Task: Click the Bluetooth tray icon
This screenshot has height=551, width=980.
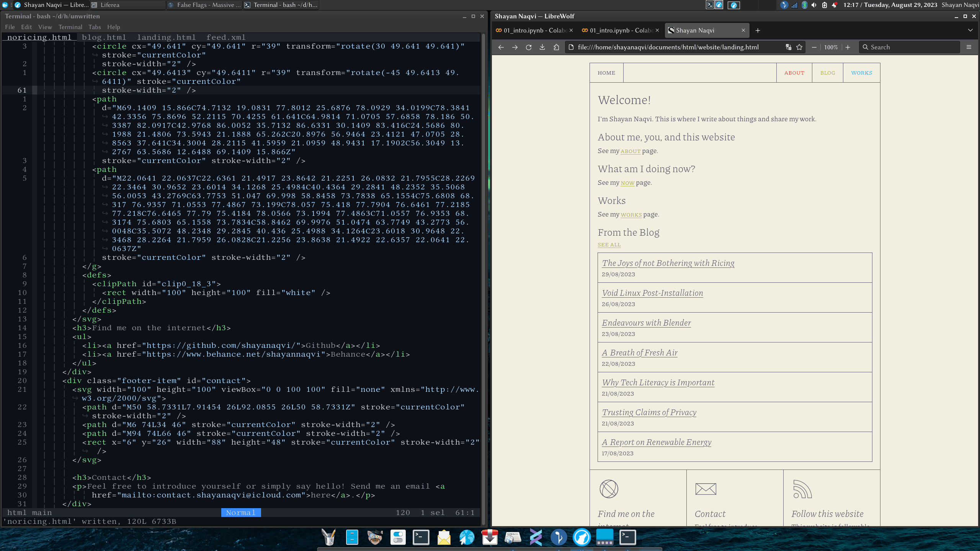Action: [x=804, y=5]
